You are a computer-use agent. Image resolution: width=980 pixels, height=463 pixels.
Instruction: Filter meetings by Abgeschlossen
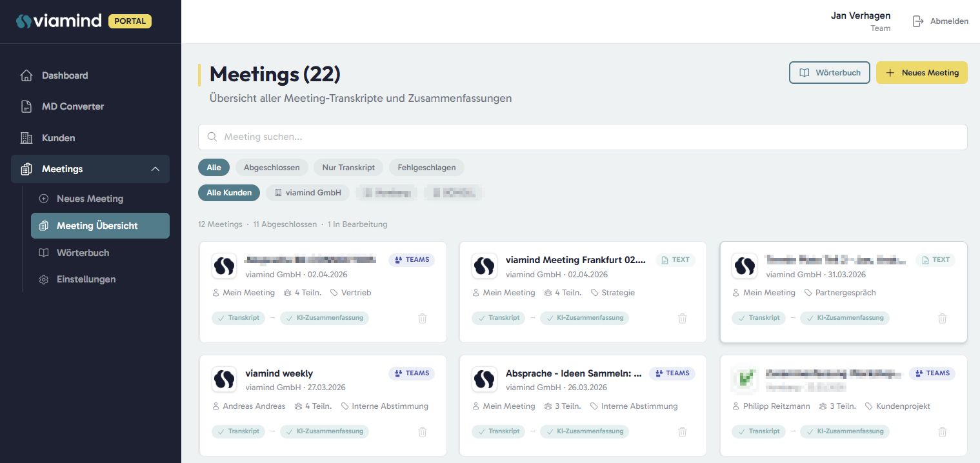(272, 168)
